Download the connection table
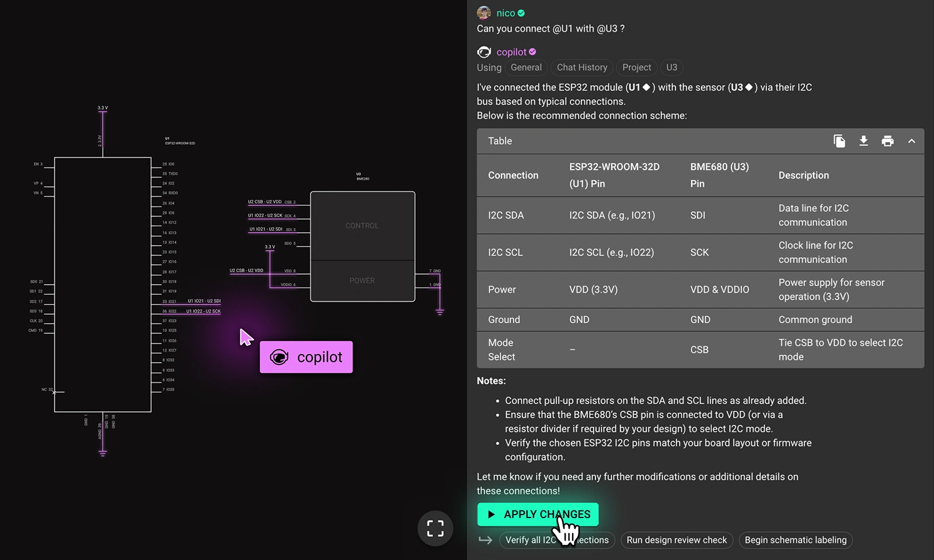This screenshot has height=560, width=934. pyautogui.click(x=863, y=141)
